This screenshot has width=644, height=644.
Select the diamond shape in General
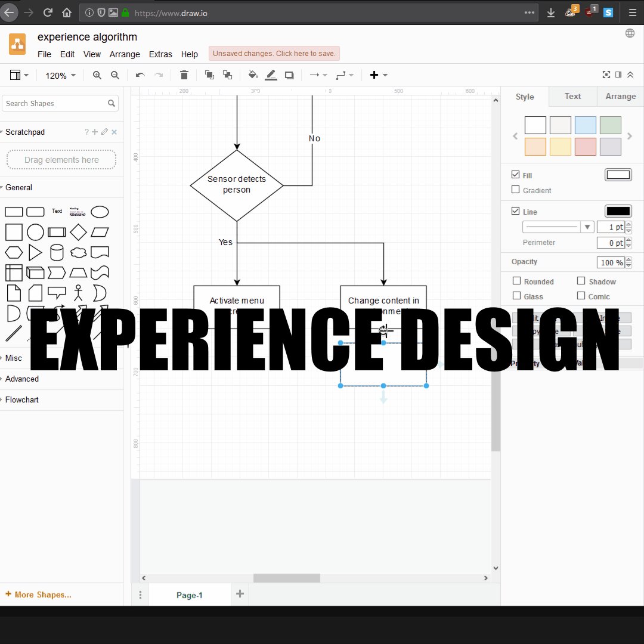coord(78,232)
